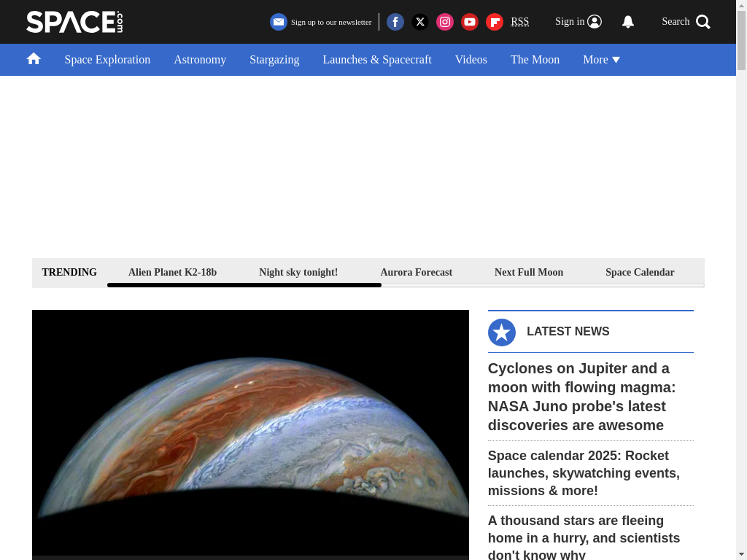Viewport: 747px width, 560px height.
Task: Open the YouTube social icon
Action: pyautogui.click(x=470, y=22)
